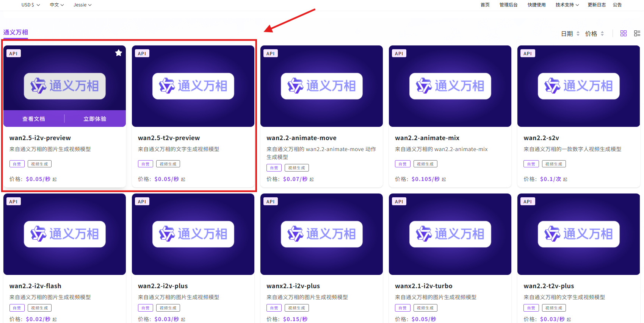Open wan2.2-i2v-plus model title

(x=163, y=286)
